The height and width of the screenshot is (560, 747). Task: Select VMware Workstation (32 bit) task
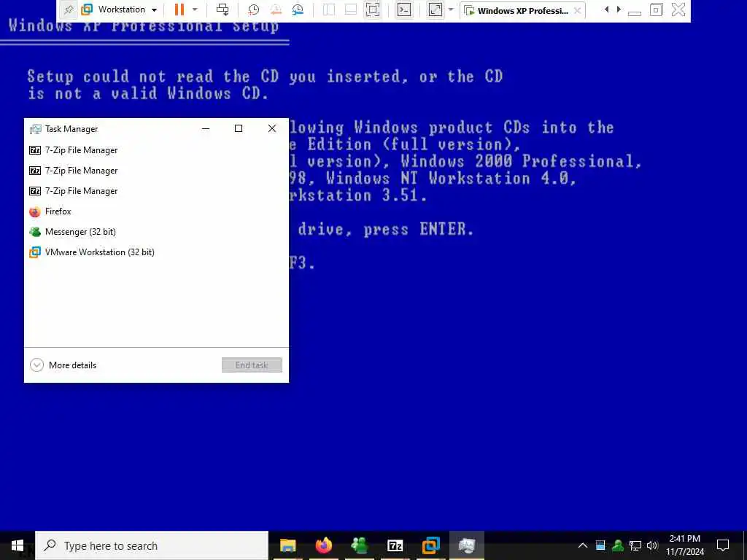156,252
